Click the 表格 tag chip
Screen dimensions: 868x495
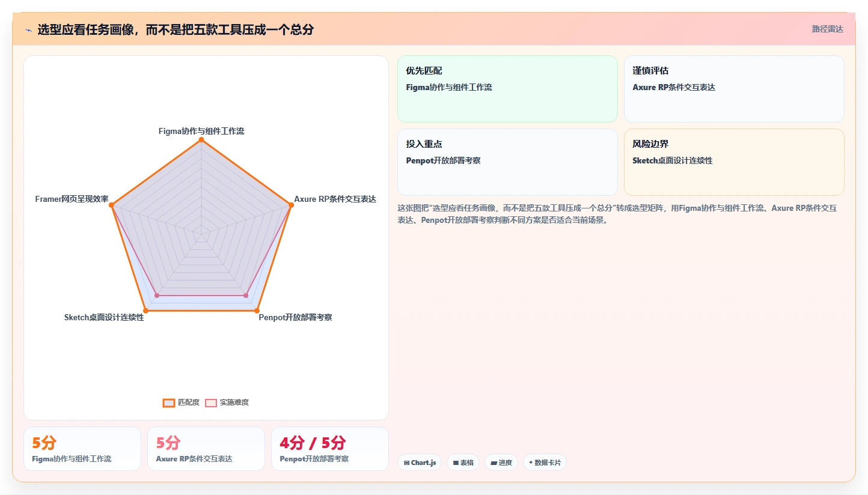point(463,463)
